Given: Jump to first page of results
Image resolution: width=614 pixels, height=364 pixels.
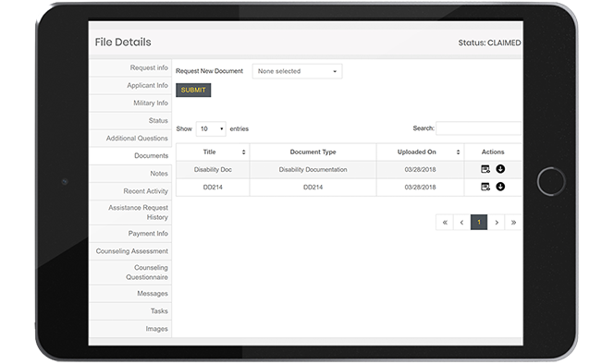Looking at the screenshot, I should (445, 223).
